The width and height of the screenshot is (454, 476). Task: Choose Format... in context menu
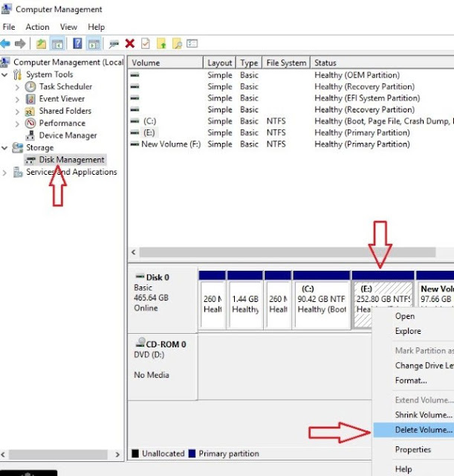click(414, 380)
